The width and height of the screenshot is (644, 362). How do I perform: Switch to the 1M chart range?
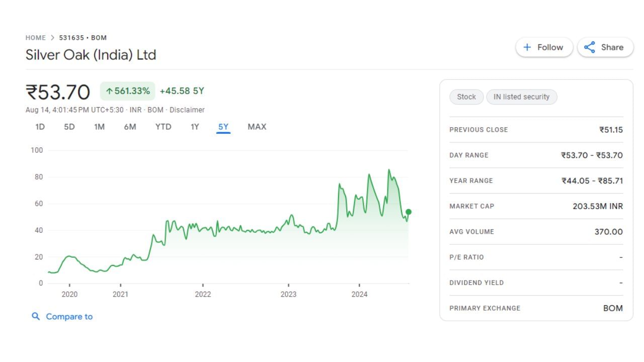coord(99,127)
